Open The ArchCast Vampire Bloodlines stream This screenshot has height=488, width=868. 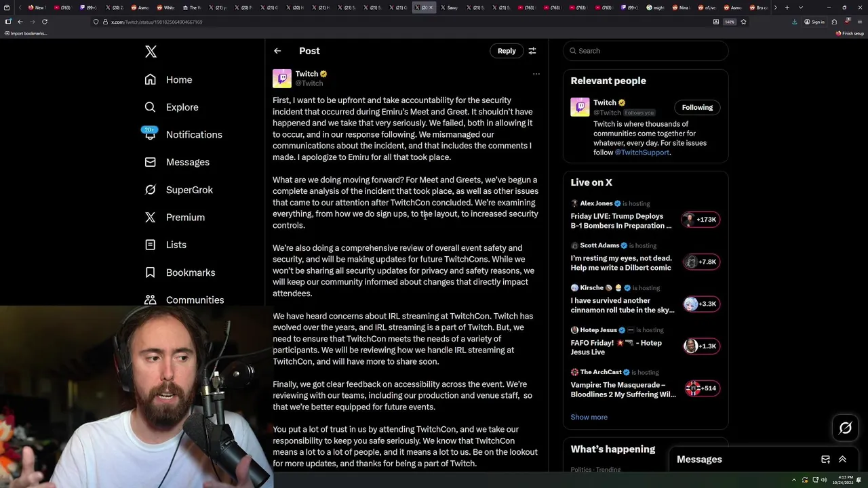[x=623, y=390]
